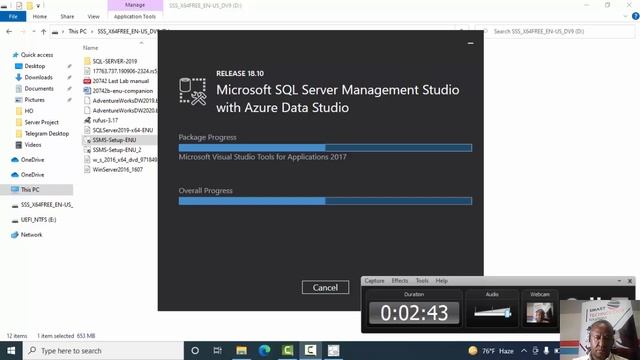Click the SQL-SERVER-2019 folder icon
Screen dimensions: 640x360
pos(87,61)
